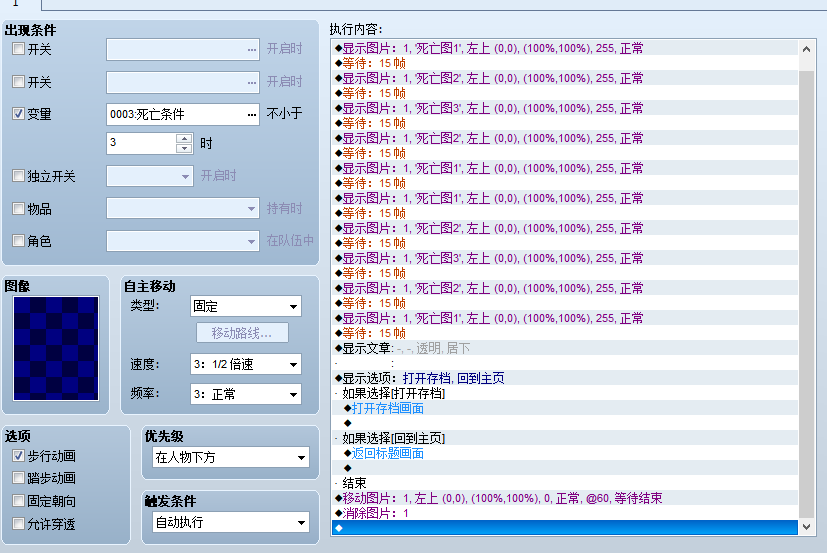The width and height of the screenshot is (827, 553).
Task: Decrease the variable value with down arrow
Action: (x=184, y=148)
